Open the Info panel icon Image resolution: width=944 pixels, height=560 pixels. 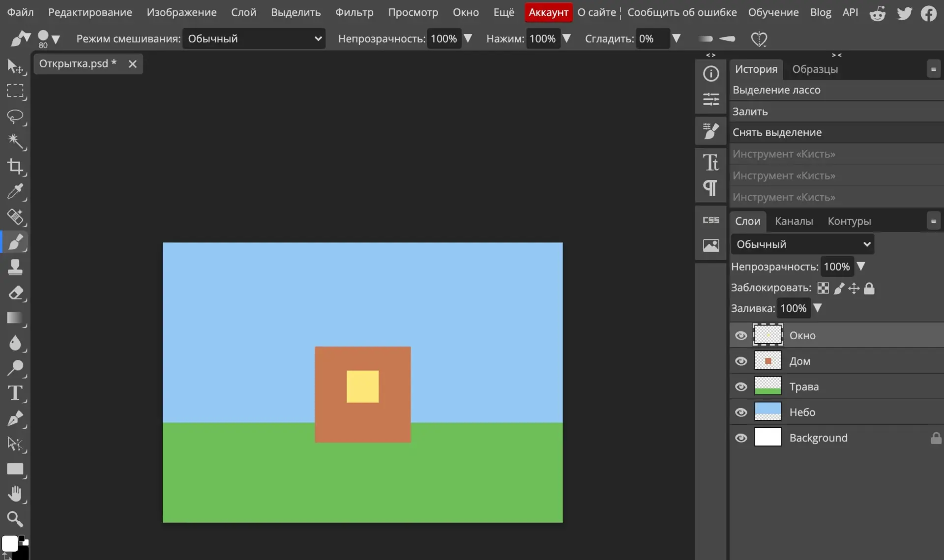[710, 74]
